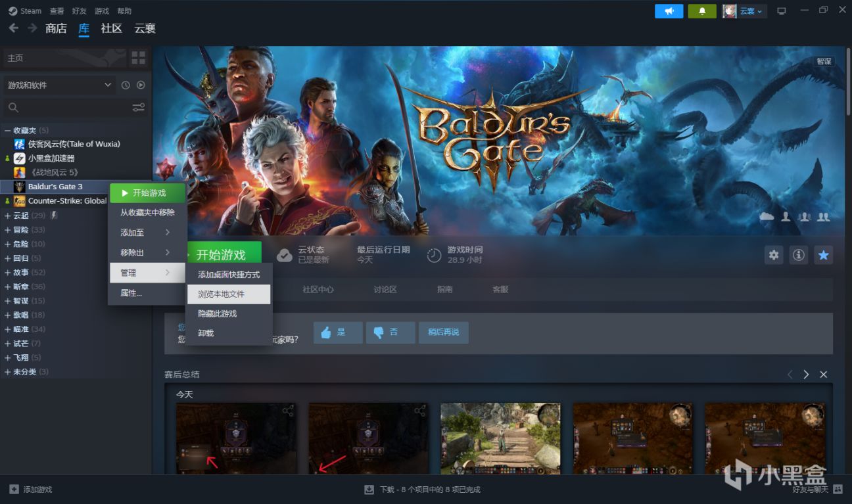Go to next post-game summary arrow
Screen dimensions: 852x504
tap(806, 375)
